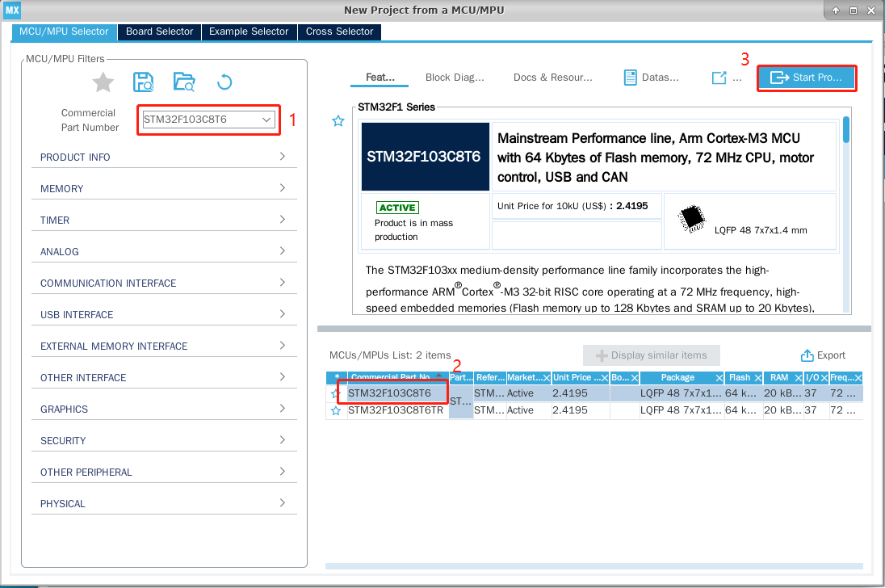Show favorite MCUs star filter
This screenshot has height=588, width=885.
(103, 82)
